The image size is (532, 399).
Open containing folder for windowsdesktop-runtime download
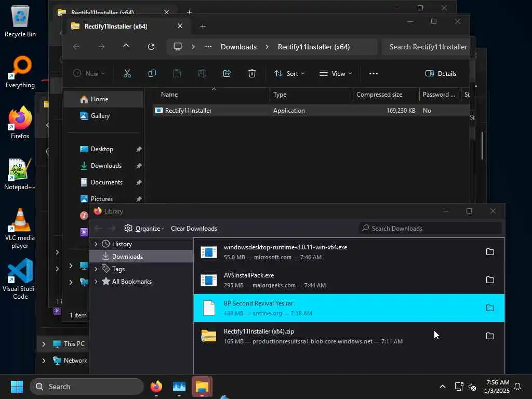coord(490,252)
